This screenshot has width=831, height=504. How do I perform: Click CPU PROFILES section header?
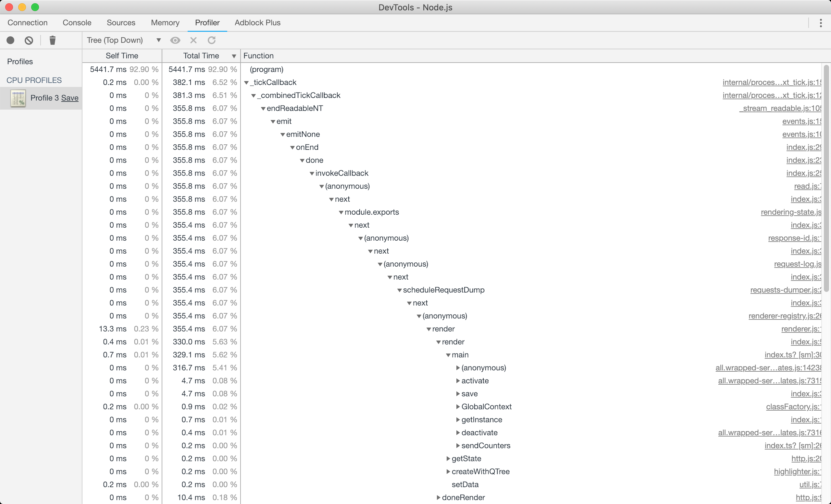coord(34,80)
